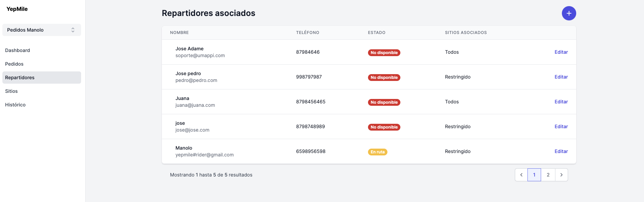Click the Nombre column header
Viewport: 644px width, 202px height.
click(179, 33)
